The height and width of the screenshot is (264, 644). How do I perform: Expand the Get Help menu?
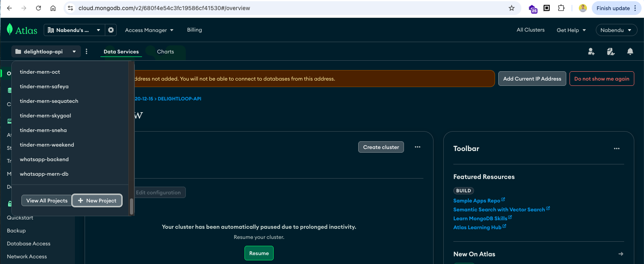pos(571,30)
